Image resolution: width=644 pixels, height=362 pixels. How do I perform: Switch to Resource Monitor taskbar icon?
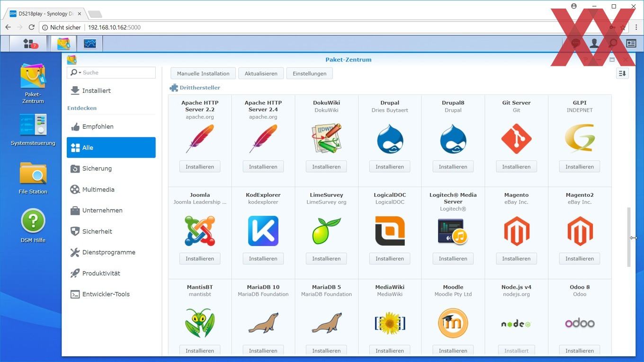point(89,44)
